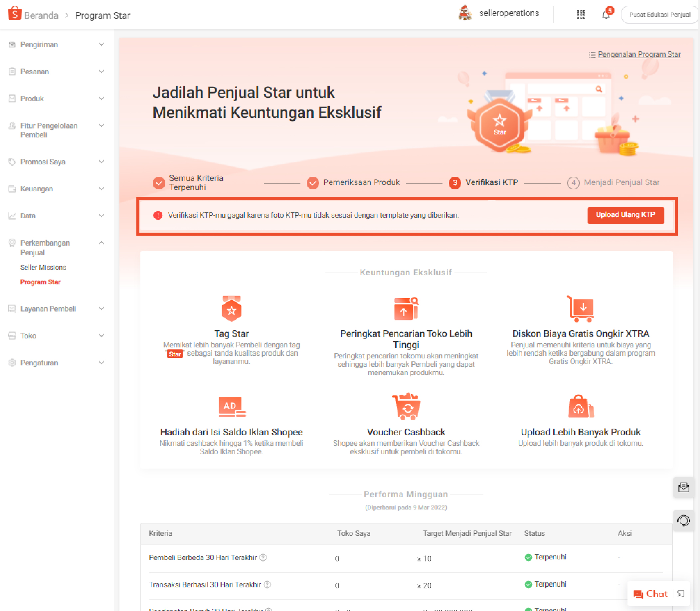Click the Layanan Pembeli icon
Screen dimensions: 700x611
(x=12, y=309)
